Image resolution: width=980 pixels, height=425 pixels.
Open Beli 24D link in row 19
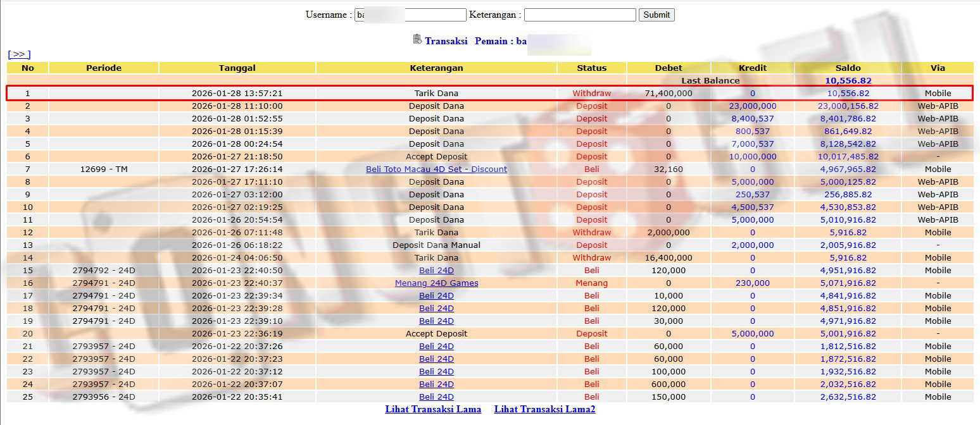coord(436,321)
